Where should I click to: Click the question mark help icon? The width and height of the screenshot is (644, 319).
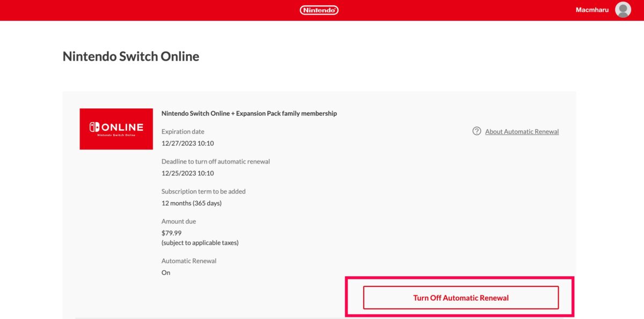coord(477,131)
